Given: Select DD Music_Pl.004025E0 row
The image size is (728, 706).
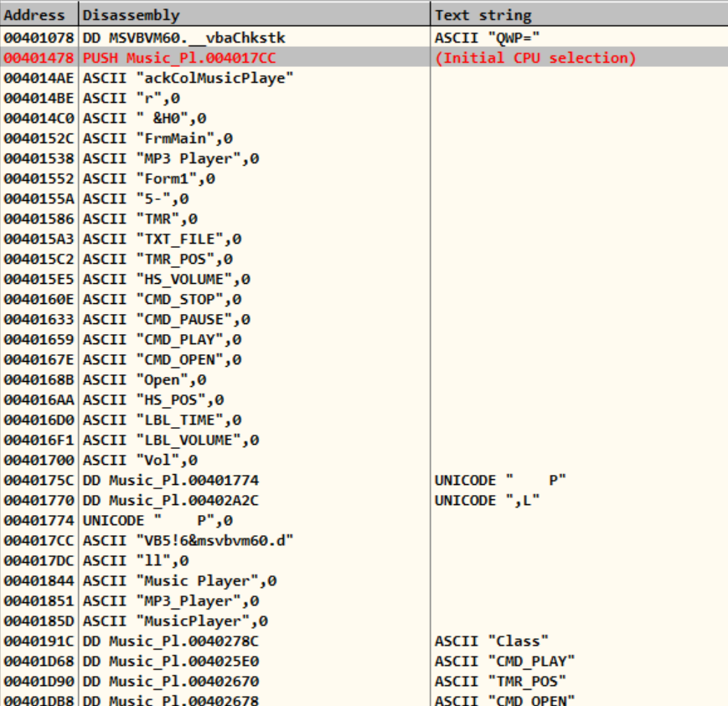Looking at the screenshot, I should 364,661.
